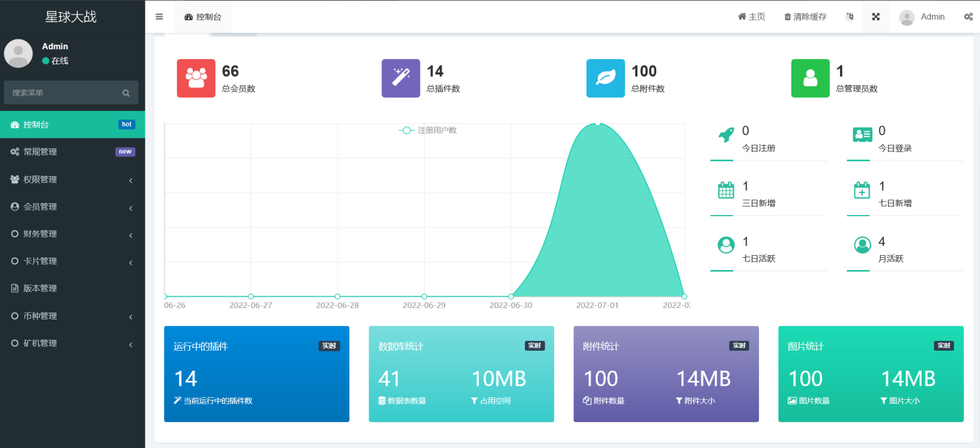Toggle 注册用户数 series in chart legend
Image resolution: width=980 pixels, height=448 pixels.
428,130
